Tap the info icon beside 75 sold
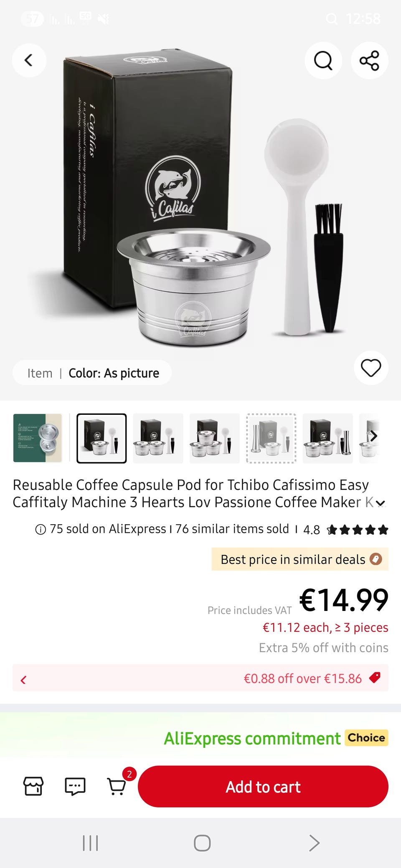The width and height of the screenshot is (401, 868). tap(41, 530)
